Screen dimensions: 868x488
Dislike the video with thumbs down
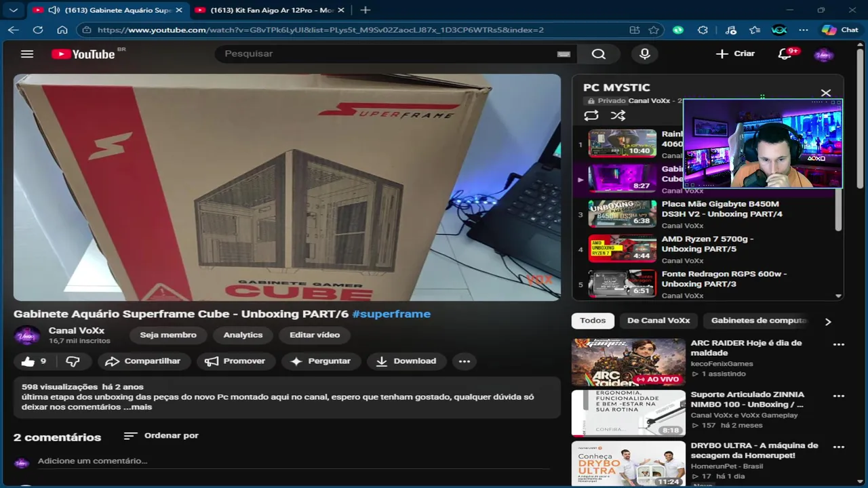tap(73, 361)
